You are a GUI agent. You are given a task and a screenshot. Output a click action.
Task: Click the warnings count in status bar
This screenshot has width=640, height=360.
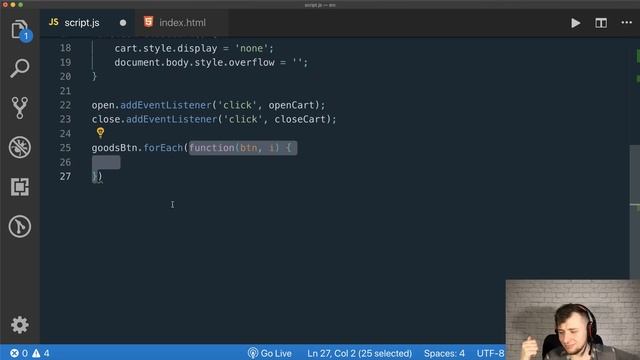[41, 353]
